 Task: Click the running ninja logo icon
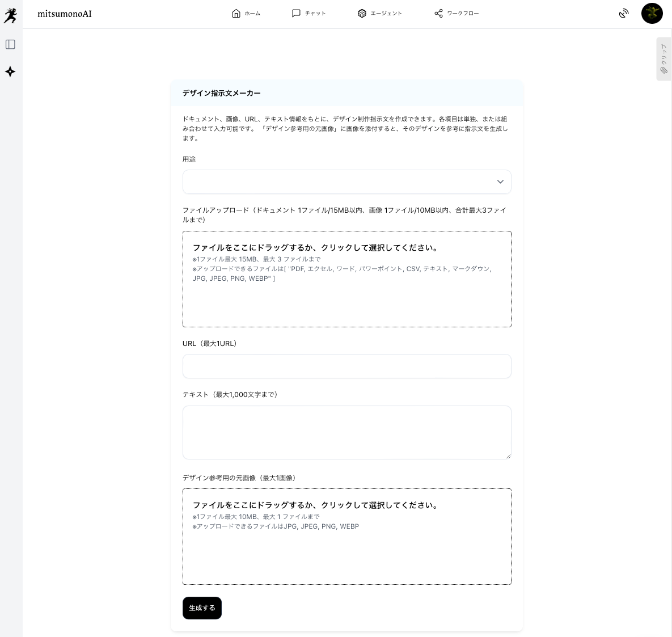pyautogui.click(x=10, y=16)
